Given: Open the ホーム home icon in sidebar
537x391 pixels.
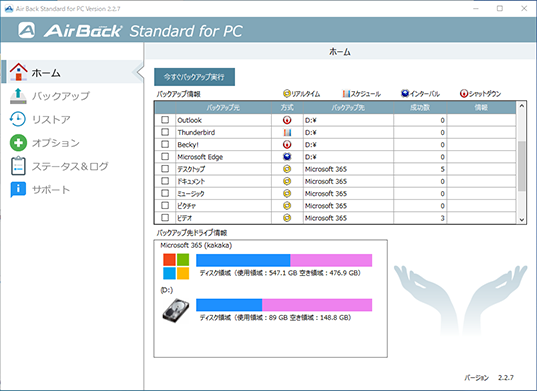Looking at the screenshot, I should pos(18,72).
